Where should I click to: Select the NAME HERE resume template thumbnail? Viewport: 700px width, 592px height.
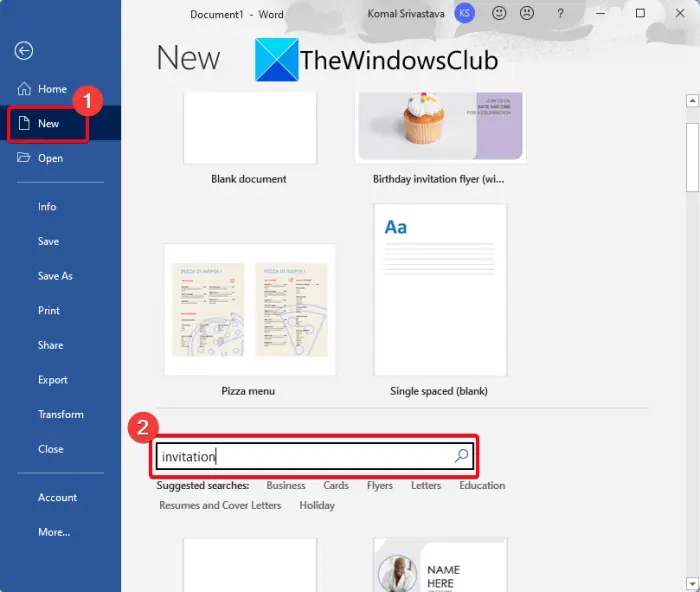[x=440, y=565]
